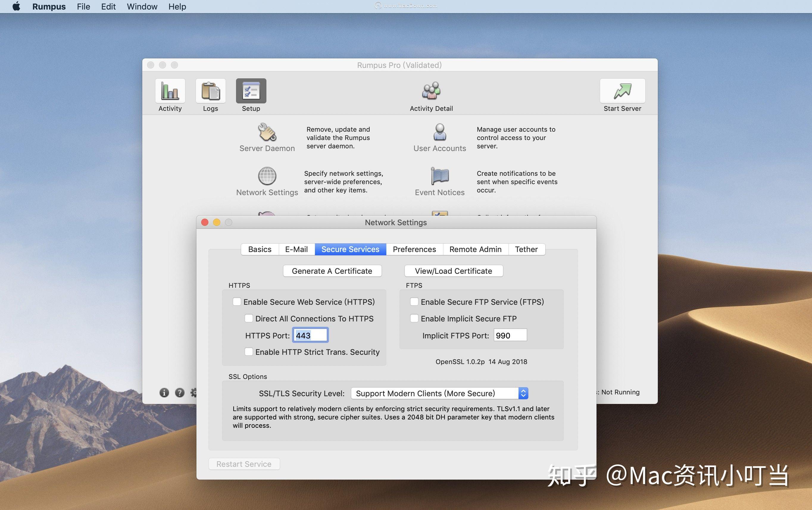Open Event Notices flag icon
This screenshot has height=510, width=812.
pos(440,176)
